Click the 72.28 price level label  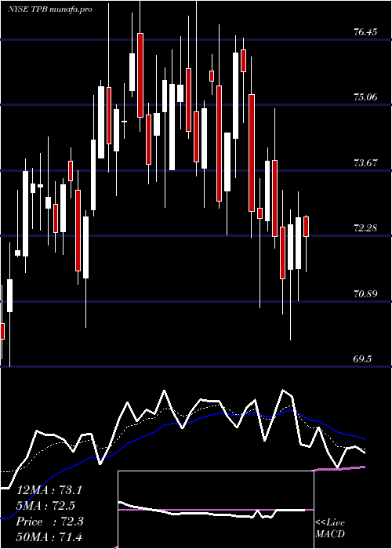tap(365, 228)
